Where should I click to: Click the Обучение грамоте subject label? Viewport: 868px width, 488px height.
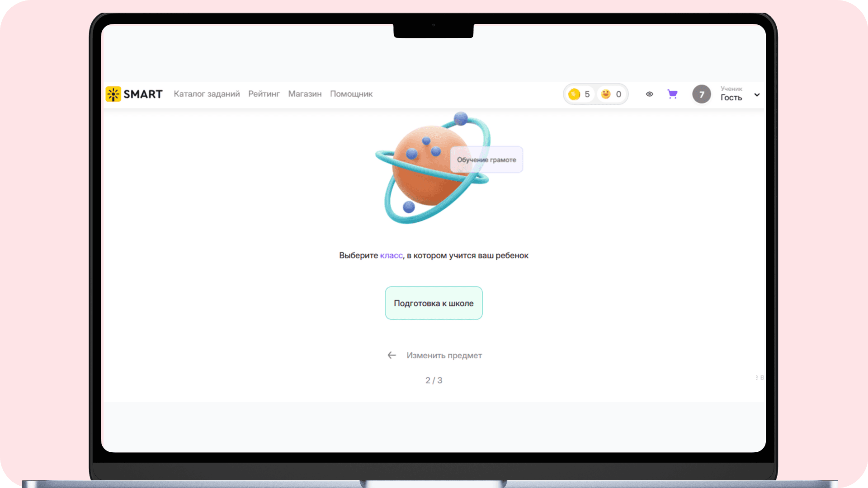pos(486,160)
